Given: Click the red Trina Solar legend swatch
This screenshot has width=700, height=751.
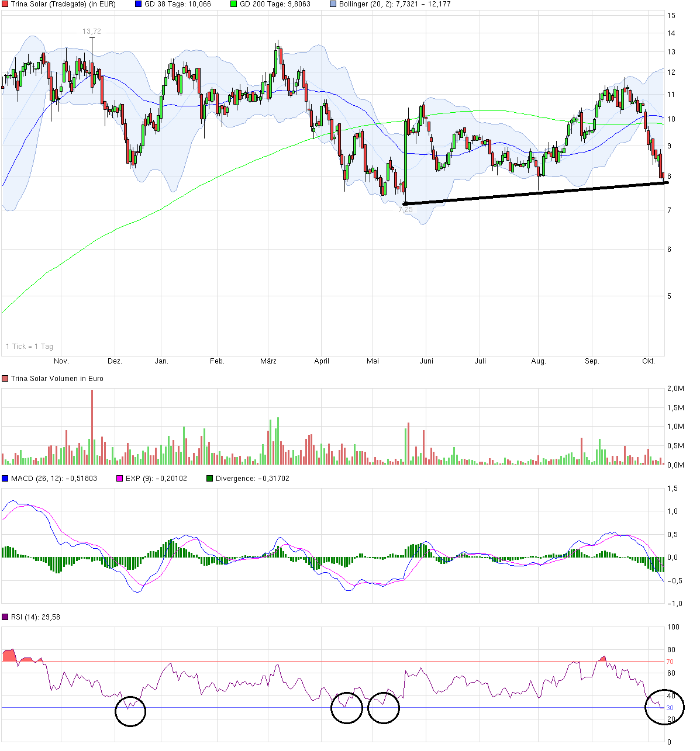Looking at the screenshot, I should (x=5, y=4).
